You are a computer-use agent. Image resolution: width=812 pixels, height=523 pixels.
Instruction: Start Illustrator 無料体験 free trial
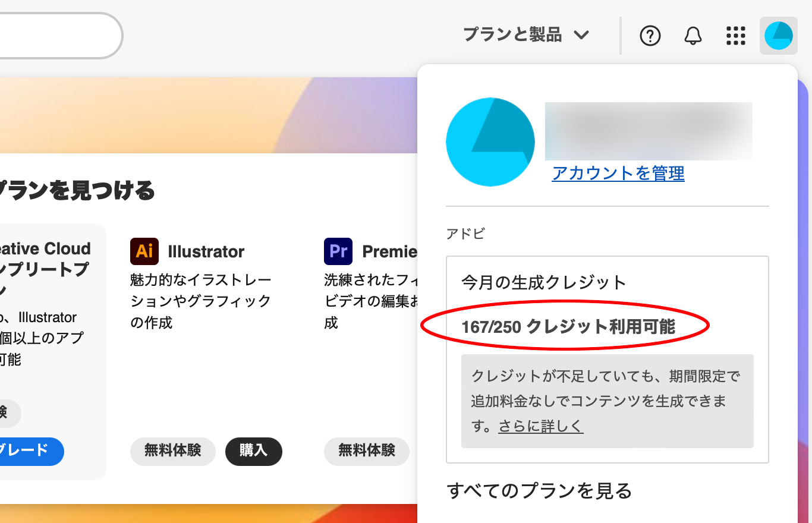coord(172,450)
